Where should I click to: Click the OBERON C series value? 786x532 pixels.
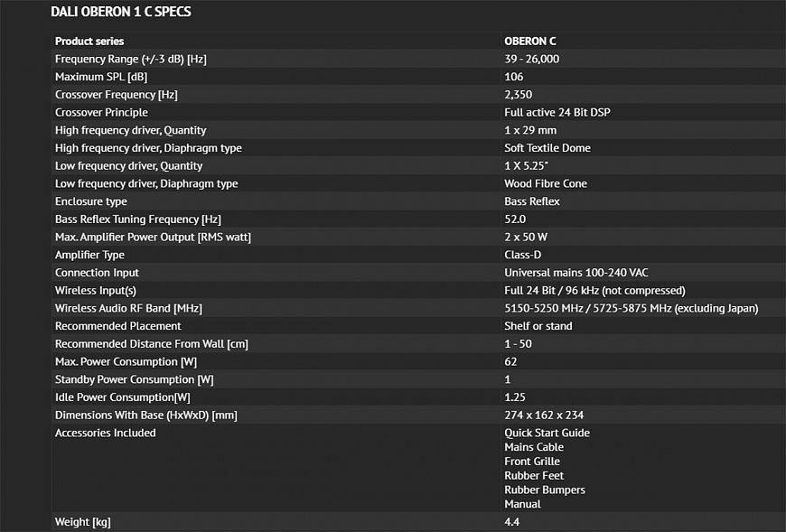[x=531, y=41]
